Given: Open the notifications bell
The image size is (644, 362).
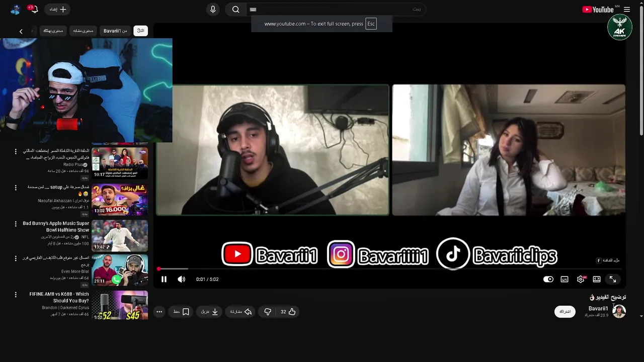Looking at the screenshot, I should click(x=34, y=9).
